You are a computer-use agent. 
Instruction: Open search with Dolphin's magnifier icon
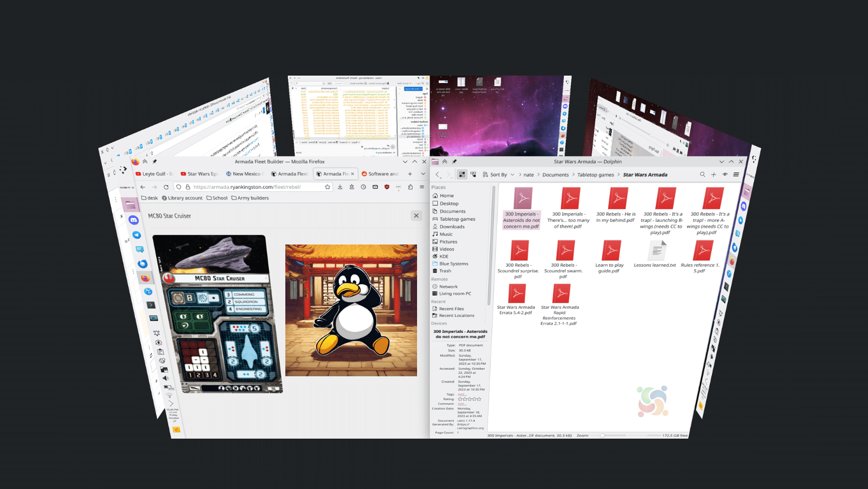pos(702,174)
